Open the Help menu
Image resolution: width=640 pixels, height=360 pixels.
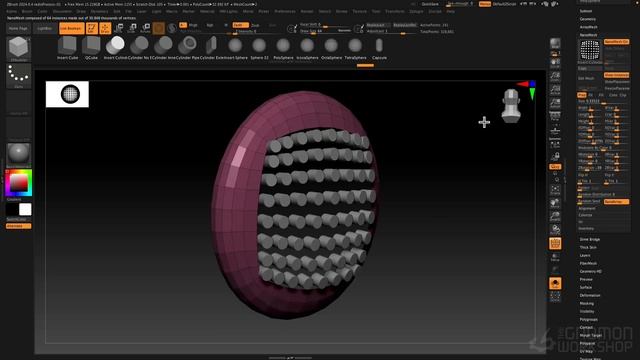[451, 11]
